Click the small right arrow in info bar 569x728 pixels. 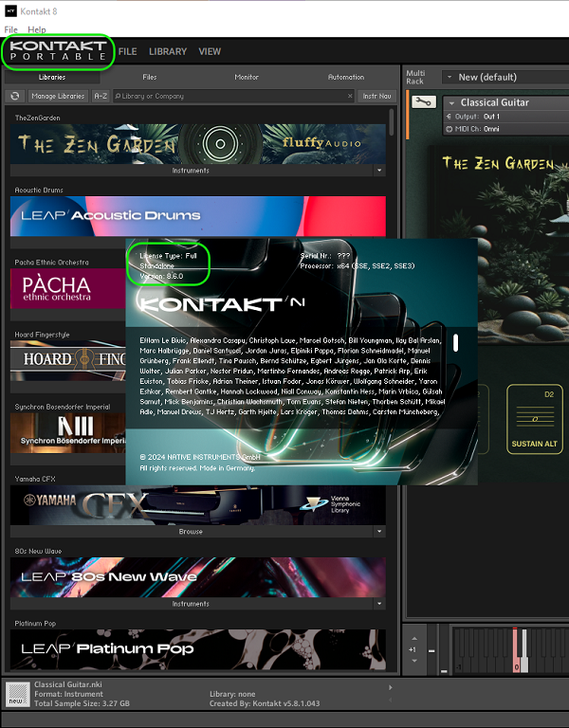click(390, 687)
